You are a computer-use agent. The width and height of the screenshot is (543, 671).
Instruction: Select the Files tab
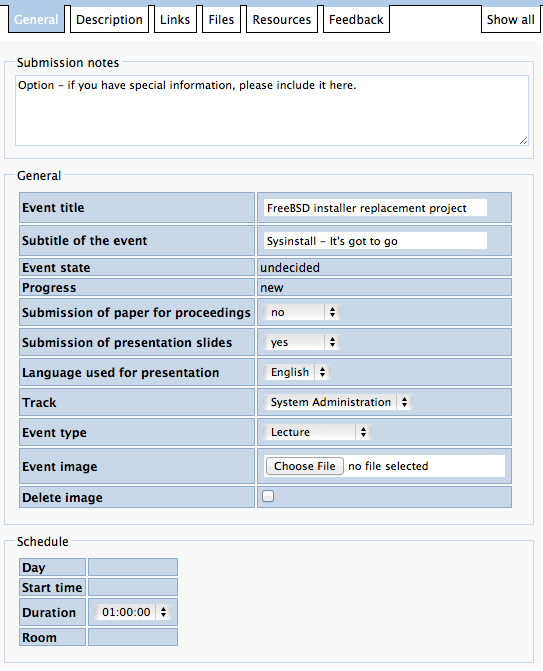221,20
